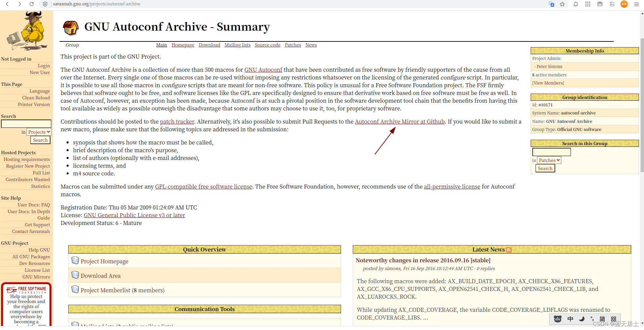Open GNU Mirrors link
644x330 pixels.
click(x=36, y=277)
